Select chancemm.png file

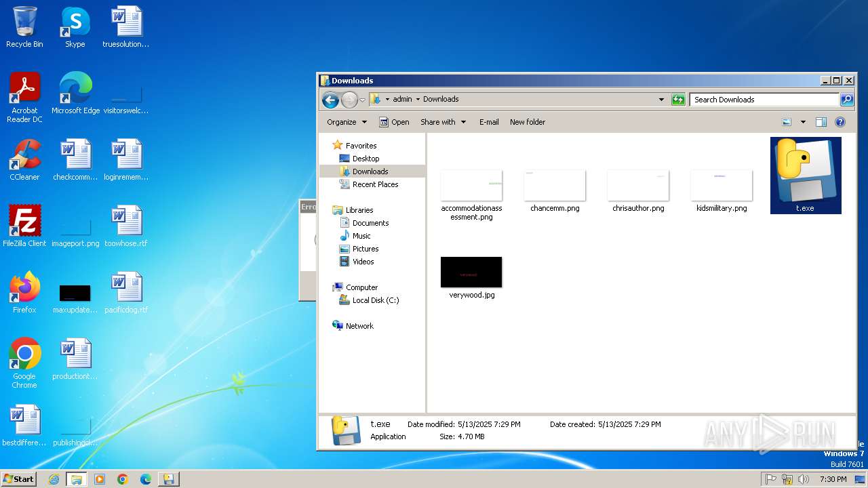tap(555, 191)
